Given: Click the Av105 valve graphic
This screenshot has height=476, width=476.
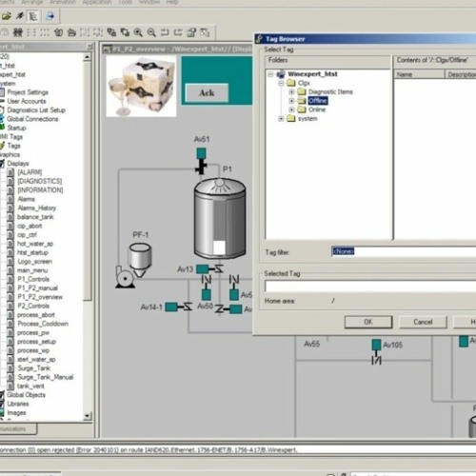Looking at the screenshot, I should (376, 352).
